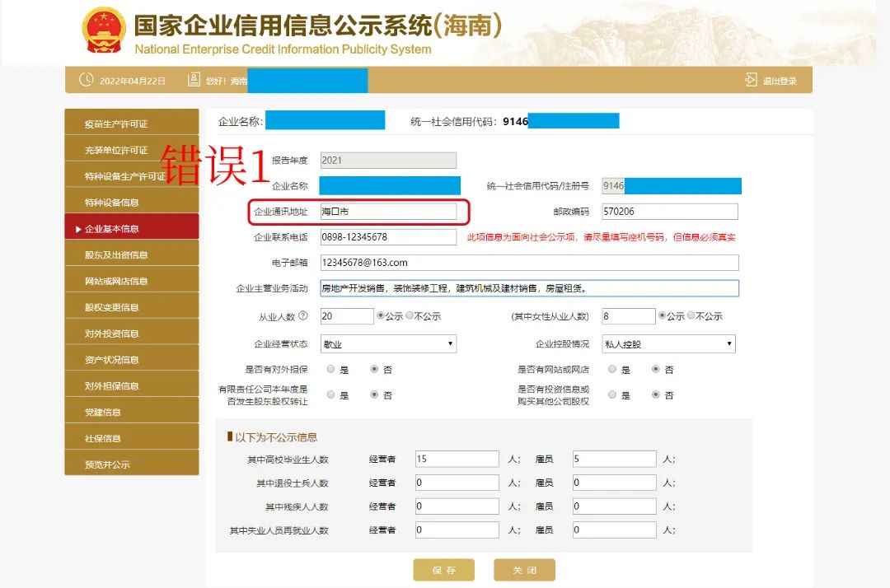This screenshot has height=588, width=890.
Task: Click the clock icon beside the date
Action: point(85,80)
